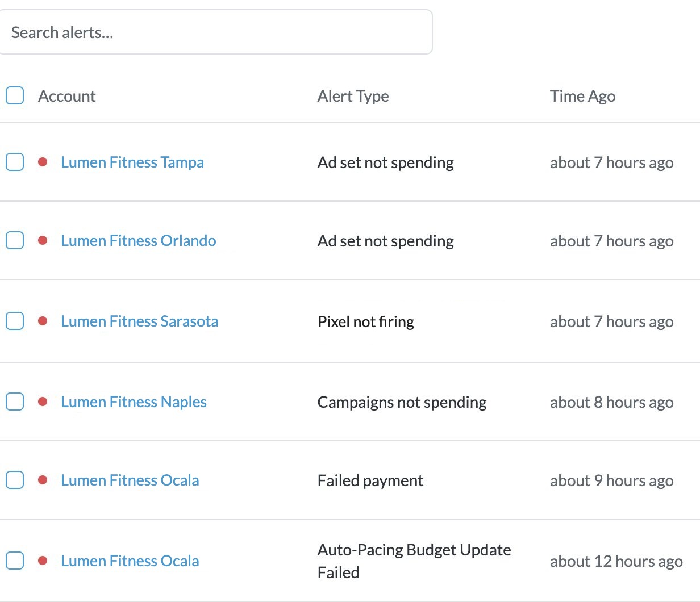Open the Lumen Fitness Tampa account link
The image size is (700, 602).
[132, 162]
